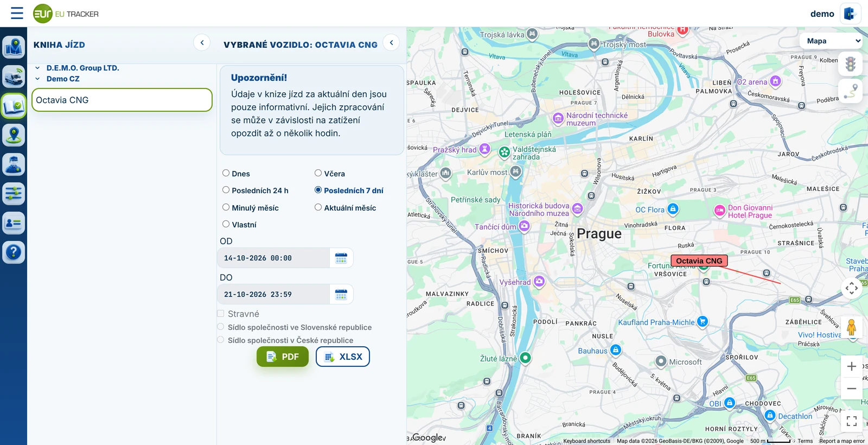The height and width of the screenshot is (445, 868).
Task: Select the Octavia CNG vehicle item
Action: (x=122, y=100)
